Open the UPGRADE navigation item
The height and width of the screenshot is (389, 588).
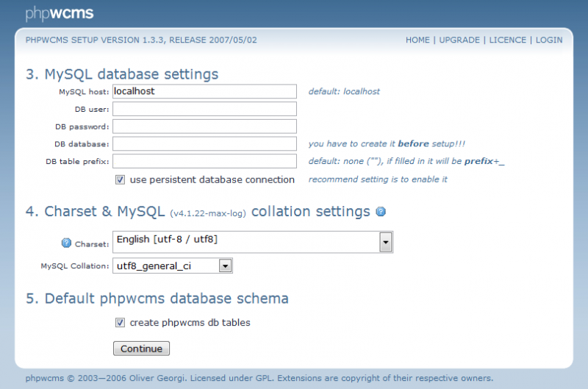pyautogui.click(x=459, y=40)
